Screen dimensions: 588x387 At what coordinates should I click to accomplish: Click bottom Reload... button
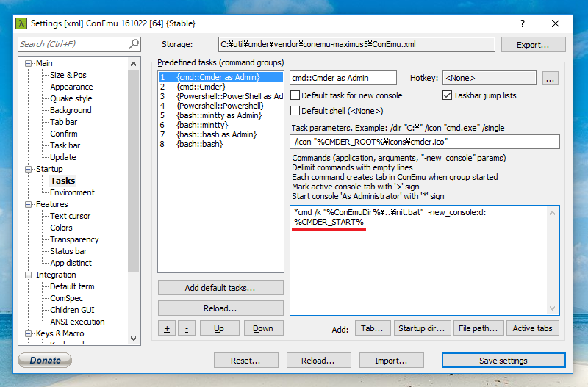(x=318, y=361)
